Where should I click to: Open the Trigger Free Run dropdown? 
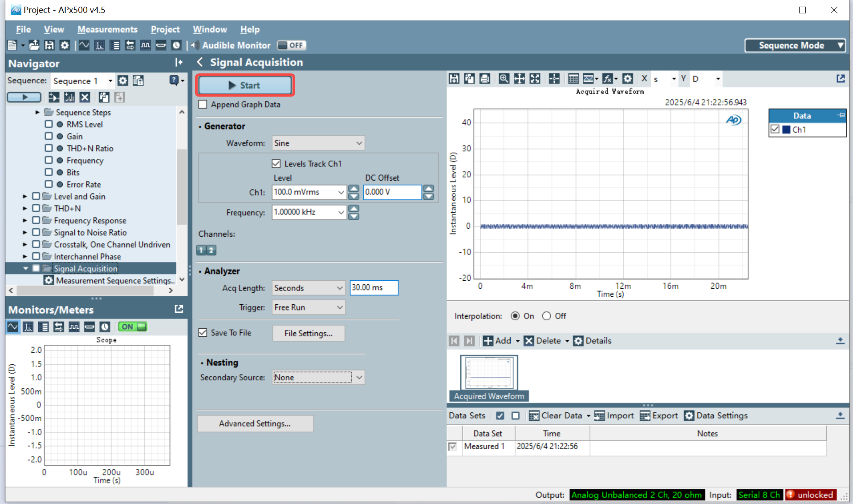(x=308, y=307)
